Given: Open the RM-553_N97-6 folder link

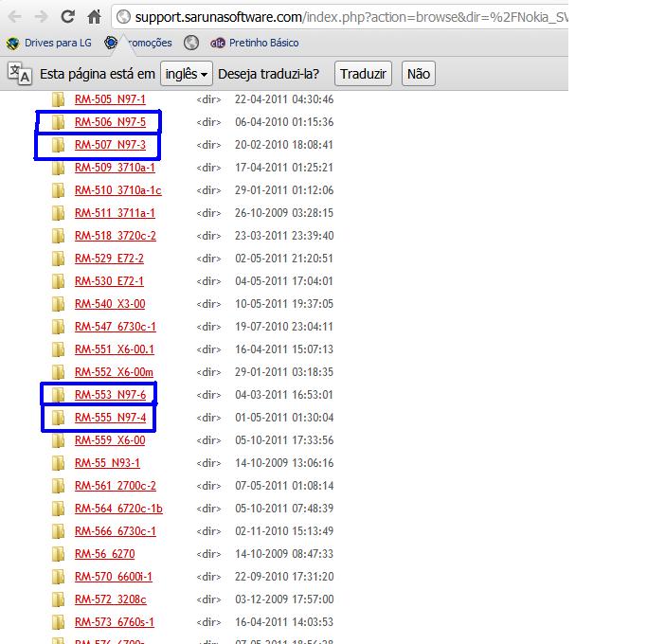Looking at the screenshot, I should tap(110, 394).
